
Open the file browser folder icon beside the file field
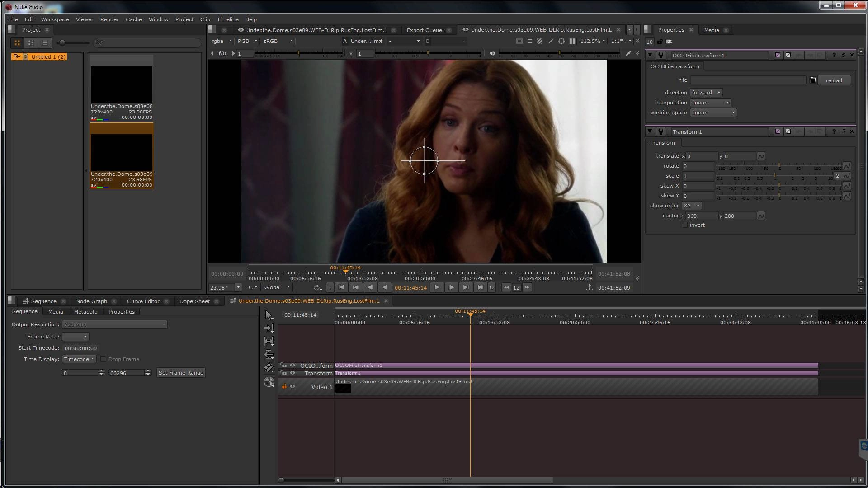(x=812, y=80)
